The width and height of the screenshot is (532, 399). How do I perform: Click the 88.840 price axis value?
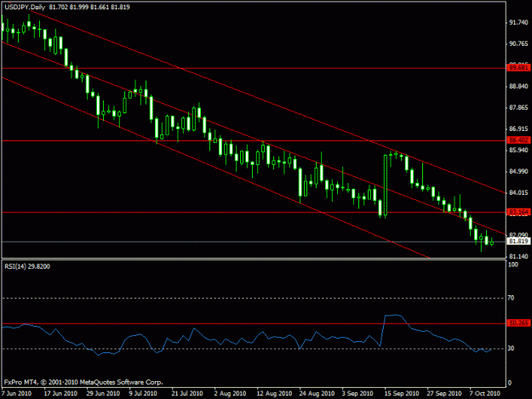(518, 87)
